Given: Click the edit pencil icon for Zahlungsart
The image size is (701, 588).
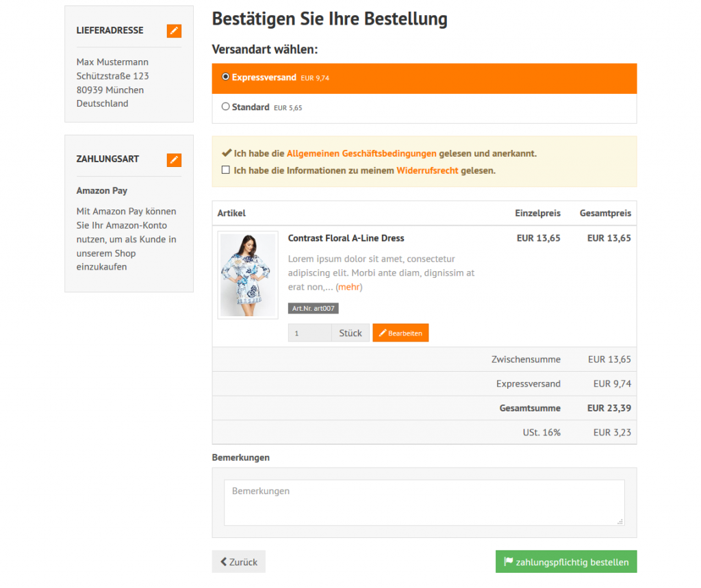Looking at the screenshot, I should [174, 159].
